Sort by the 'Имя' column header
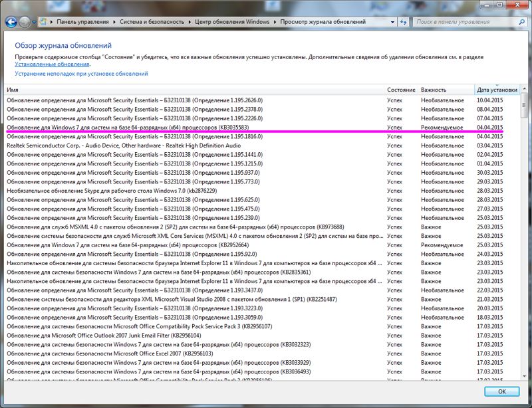This screenshot has width=532, height=408. [x=194, y=90]
